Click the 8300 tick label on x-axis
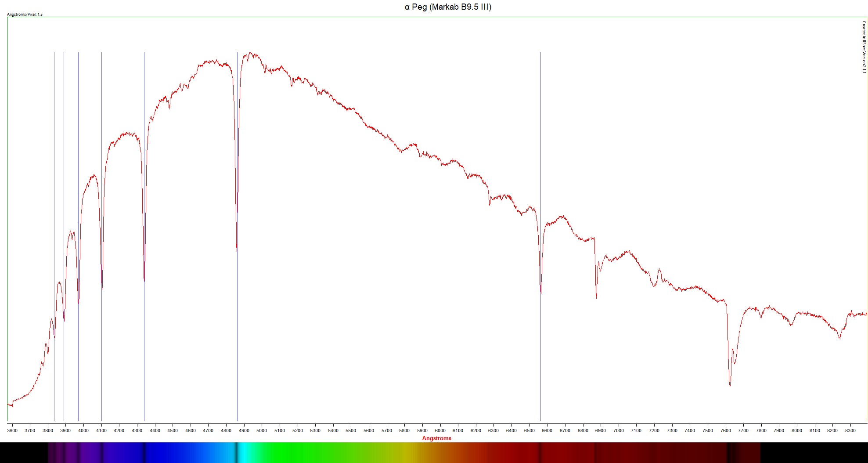Viewport: 868px width, 463px height. click(x=850, y=430)
